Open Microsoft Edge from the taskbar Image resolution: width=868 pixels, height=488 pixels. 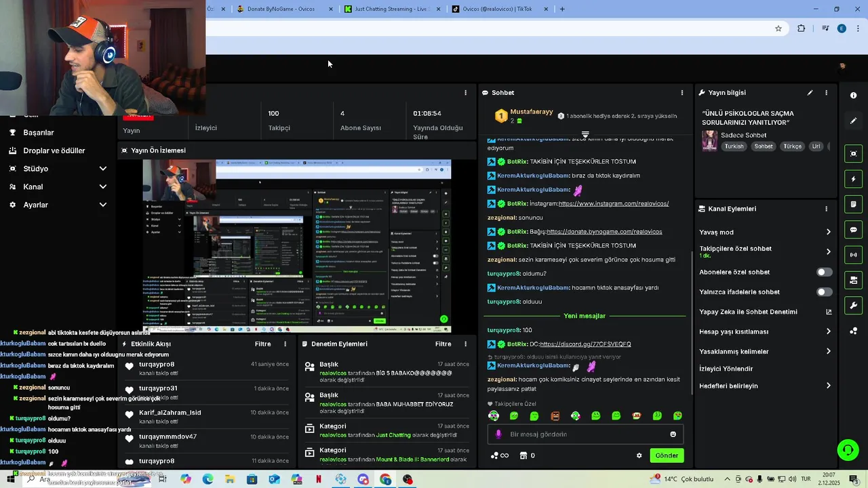tap(208, 479)
